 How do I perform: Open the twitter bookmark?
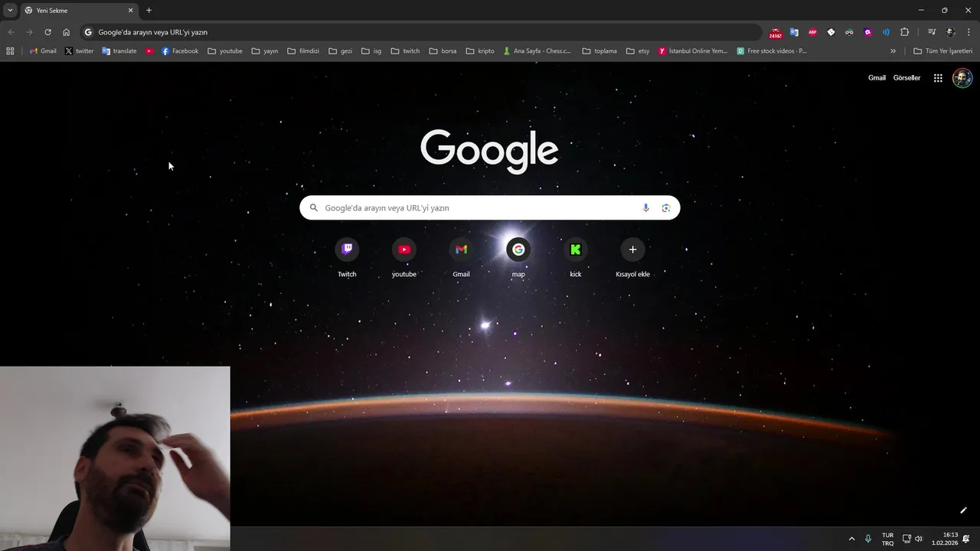[x=79, y=51]
